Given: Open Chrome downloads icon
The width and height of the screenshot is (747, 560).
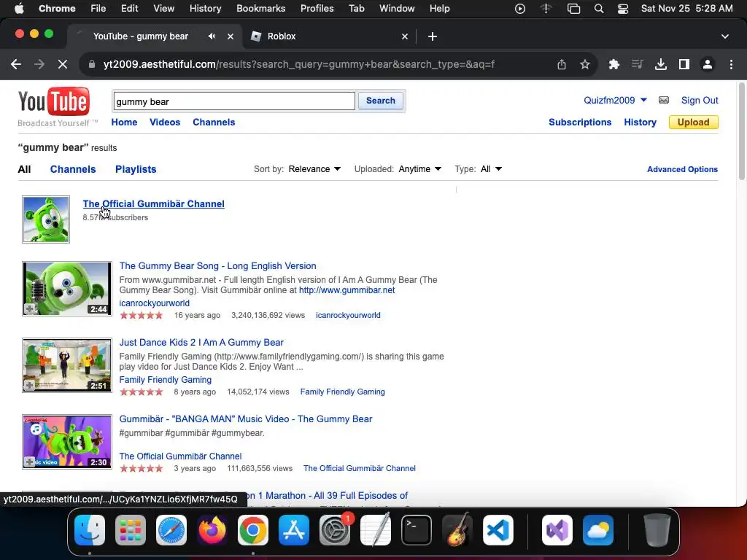Looking at the screenshot, I should pos(660,64).
